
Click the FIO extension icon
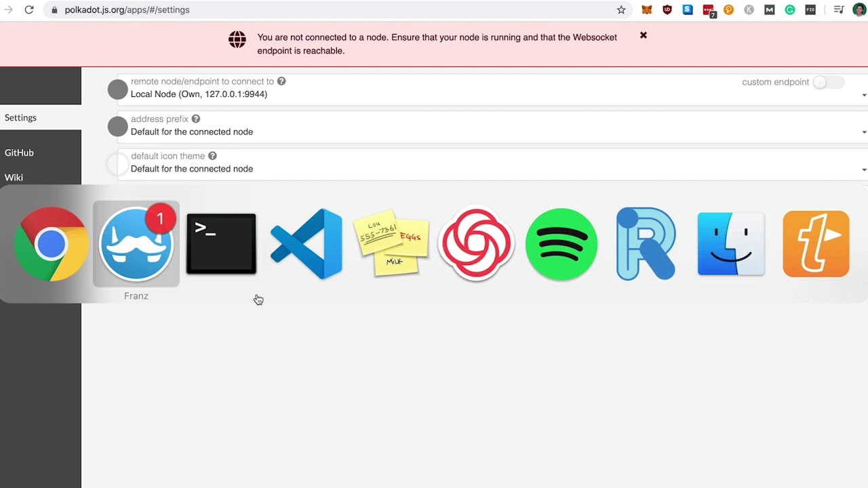810,9
